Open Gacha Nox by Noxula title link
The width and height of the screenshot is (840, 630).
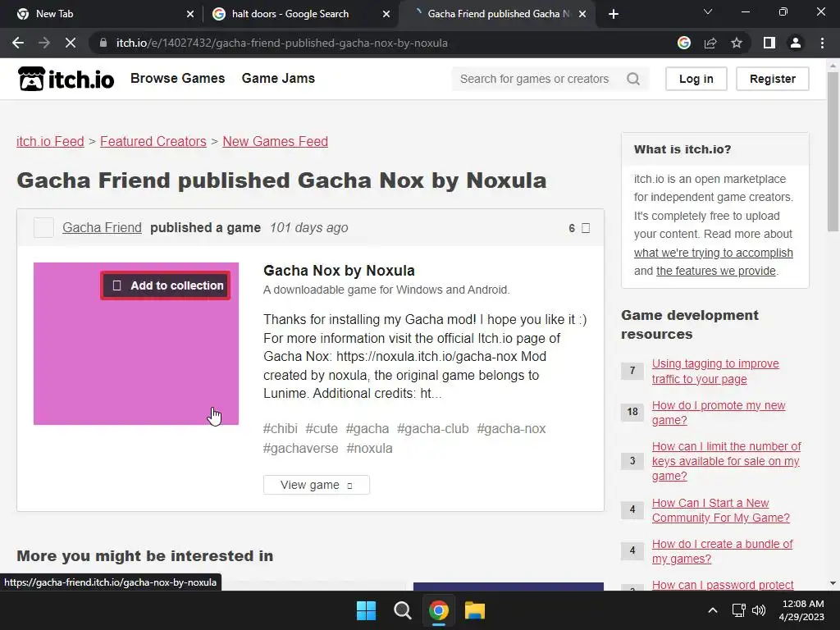point(339,271)
